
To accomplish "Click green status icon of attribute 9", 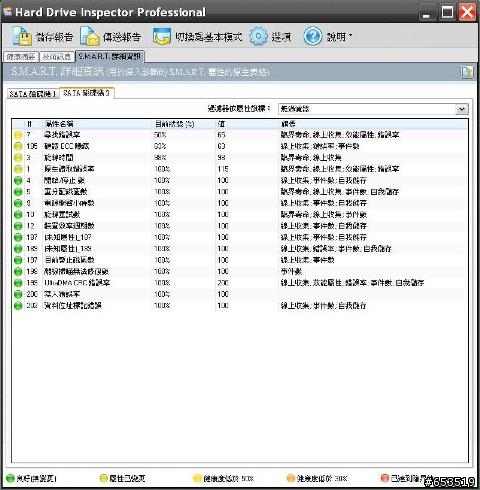I will click(18, 203).
